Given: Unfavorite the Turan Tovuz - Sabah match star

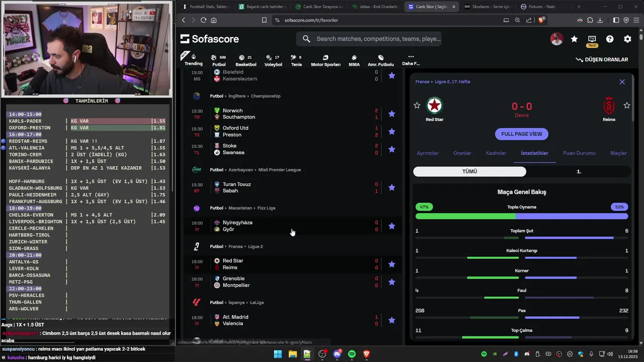Looking at the screenshot, I should point(392,188).
